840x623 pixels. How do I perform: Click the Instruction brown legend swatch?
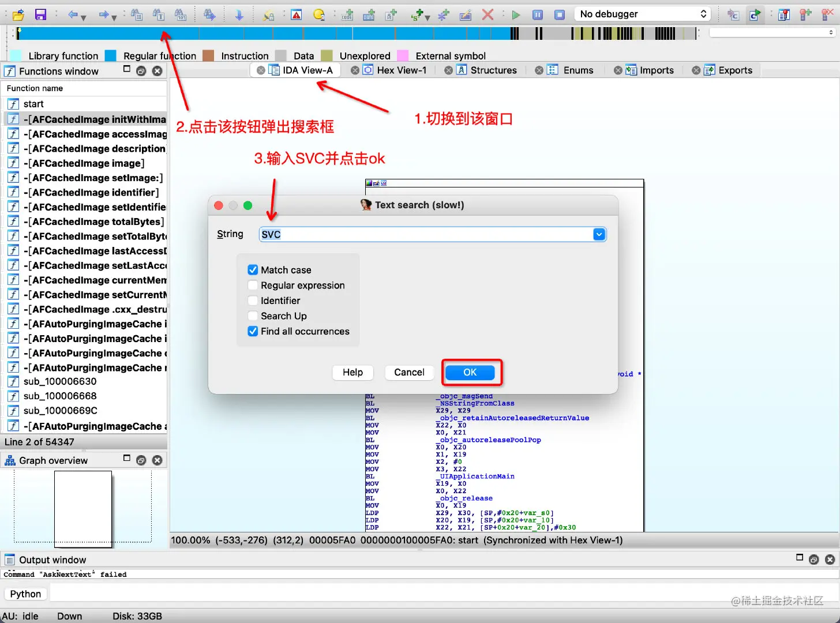point(208,55)
